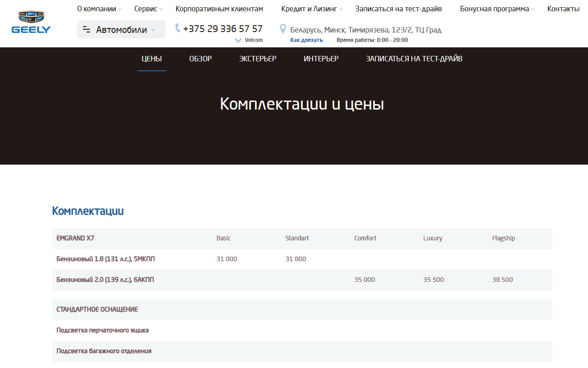Click the phone handset icon
The height and width of the screenshot is (368, 588).
click(178, 28)
